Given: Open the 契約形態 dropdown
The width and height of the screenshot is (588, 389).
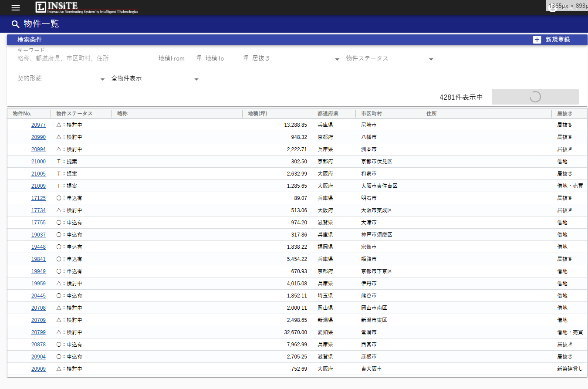Looking at the screenshot, I should coord(62,79).
